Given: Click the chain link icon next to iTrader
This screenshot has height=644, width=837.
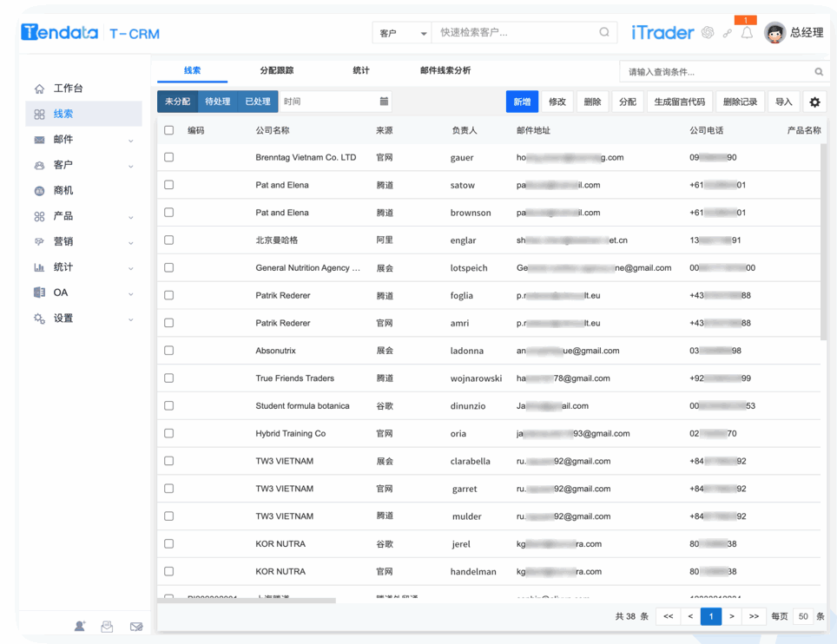Looking at the screenshot, I should tap(728, 33).
